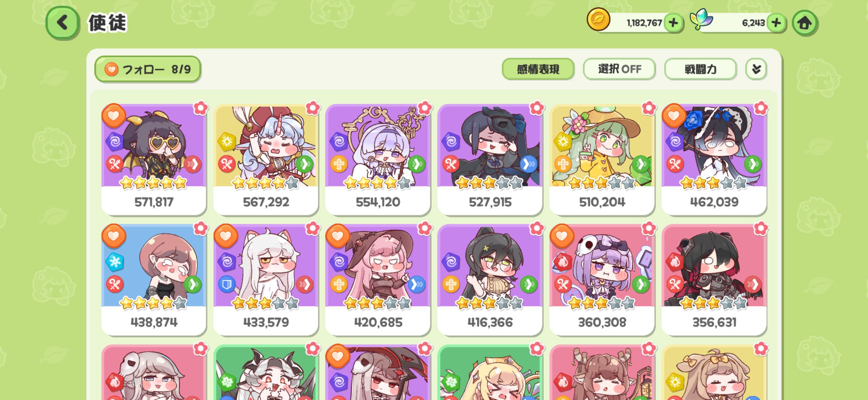Select the character with 438,874 power
The width and height of the screenshot is (868, 400).
click(x=154, y=280)
